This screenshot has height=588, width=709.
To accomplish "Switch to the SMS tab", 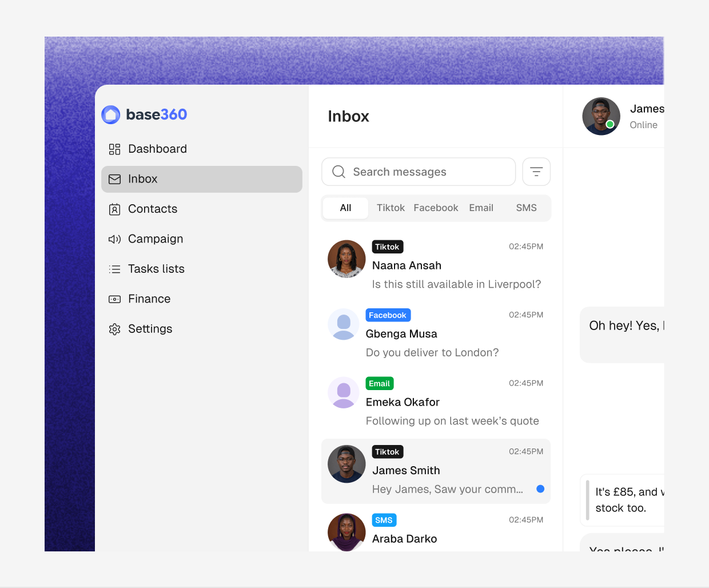I will [526, 208].
